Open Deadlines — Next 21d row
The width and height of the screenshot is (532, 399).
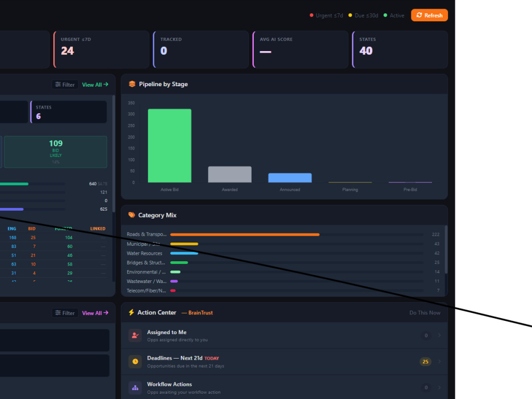(x=284, y=362)
